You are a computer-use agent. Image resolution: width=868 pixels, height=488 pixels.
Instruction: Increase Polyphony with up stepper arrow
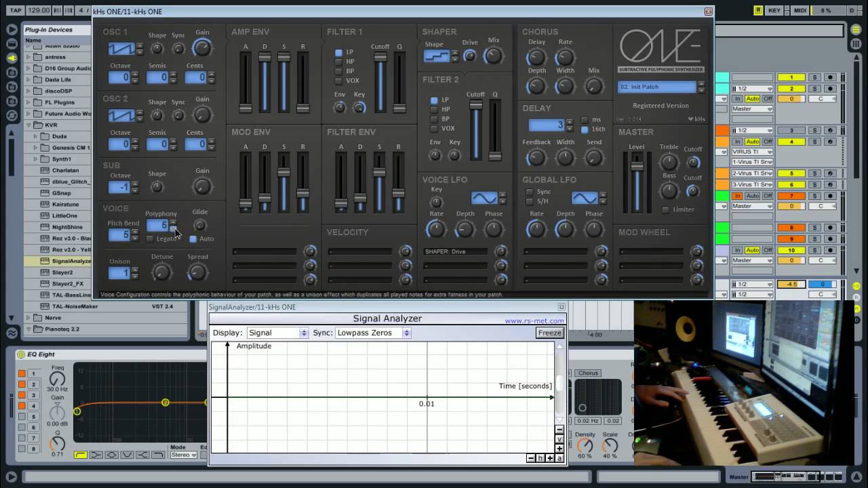pyautogui.click(x=173, y=222)
